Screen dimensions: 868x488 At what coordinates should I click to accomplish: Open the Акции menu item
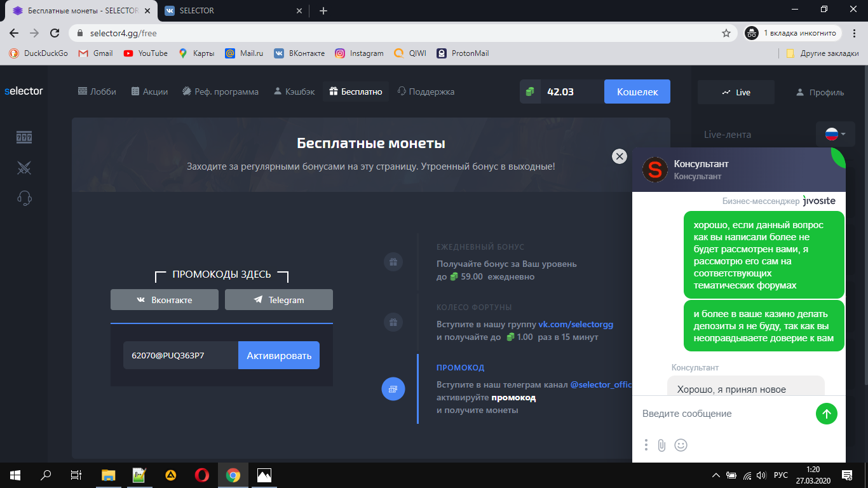tap(149, 91)
